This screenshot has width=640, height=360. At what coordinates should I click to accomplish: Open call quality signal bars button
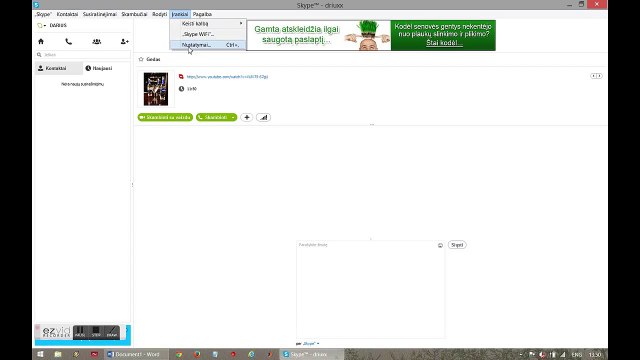[x=264, y=117]
